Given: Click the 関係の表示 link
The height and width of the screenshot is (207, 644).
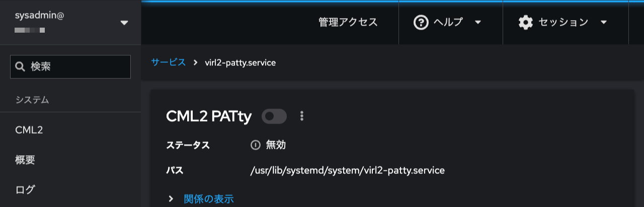Looking at the screenshot, I should 209,199.
